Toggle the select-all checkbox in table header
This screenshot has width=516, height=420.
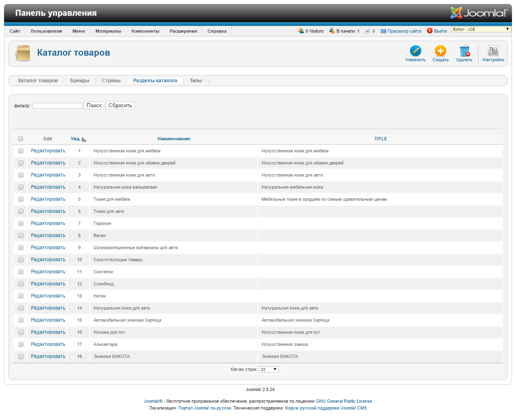(x=21, y=139)
